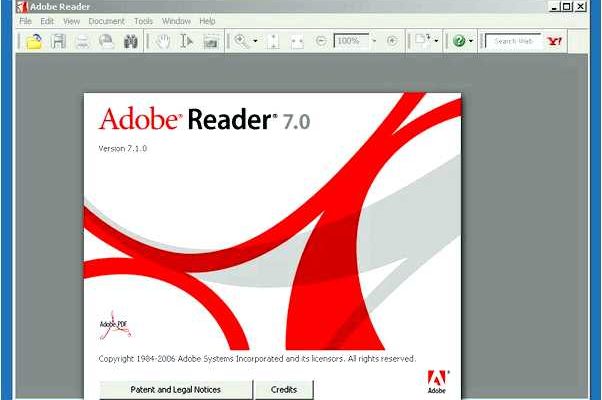Click the Zoom In plus button
The image size is (602, 400).
392,40
